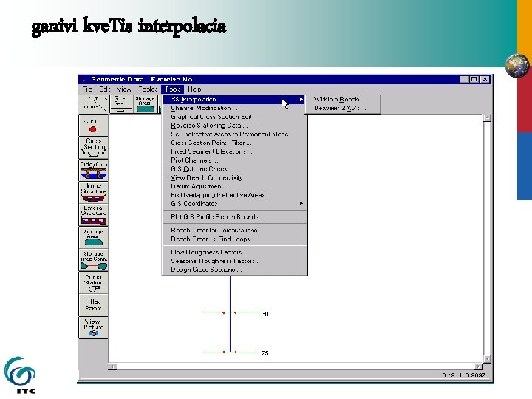Open the Inline Structure editor
The width and height of the screenshot is (532, 399).
click(x=93, y=192)
